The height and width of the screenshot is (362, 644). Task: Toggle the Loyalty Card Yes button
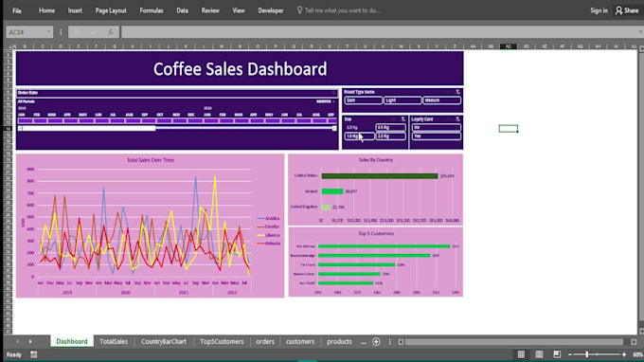coord(437,136)
